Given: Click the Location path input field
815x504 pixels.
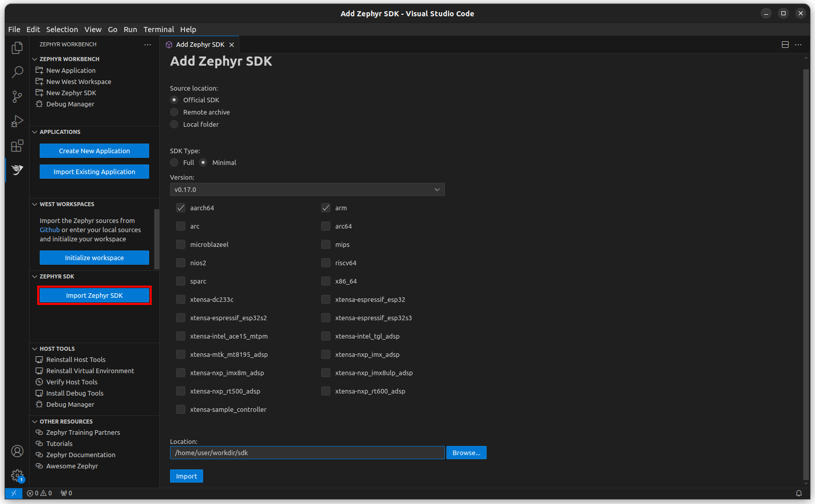Looking at the screenshot, I should 306,452.
